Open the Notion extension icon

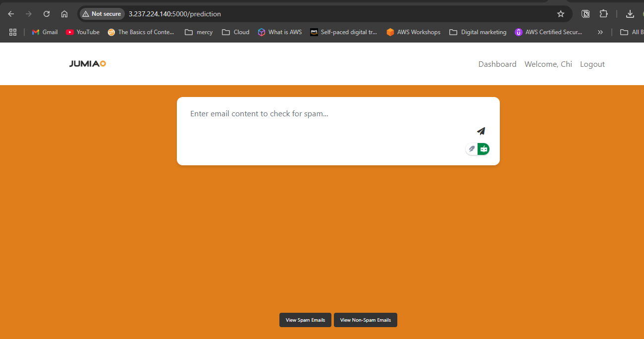[x=586, y=14]
